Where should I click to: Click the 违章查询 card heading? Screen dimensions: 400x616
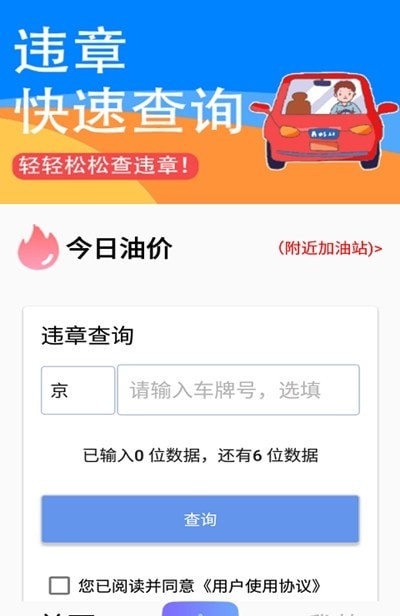[x=87, y=336]
